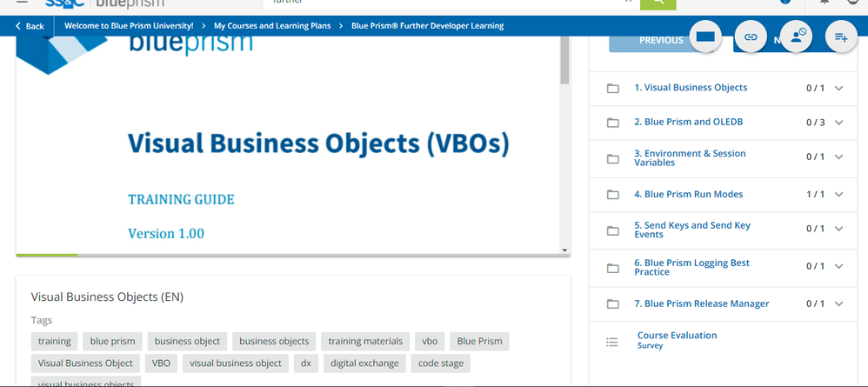The height and width of the screenshot is (387, 868).
Task: Open the Course Evaluation survey link
Action: (677, 336)
